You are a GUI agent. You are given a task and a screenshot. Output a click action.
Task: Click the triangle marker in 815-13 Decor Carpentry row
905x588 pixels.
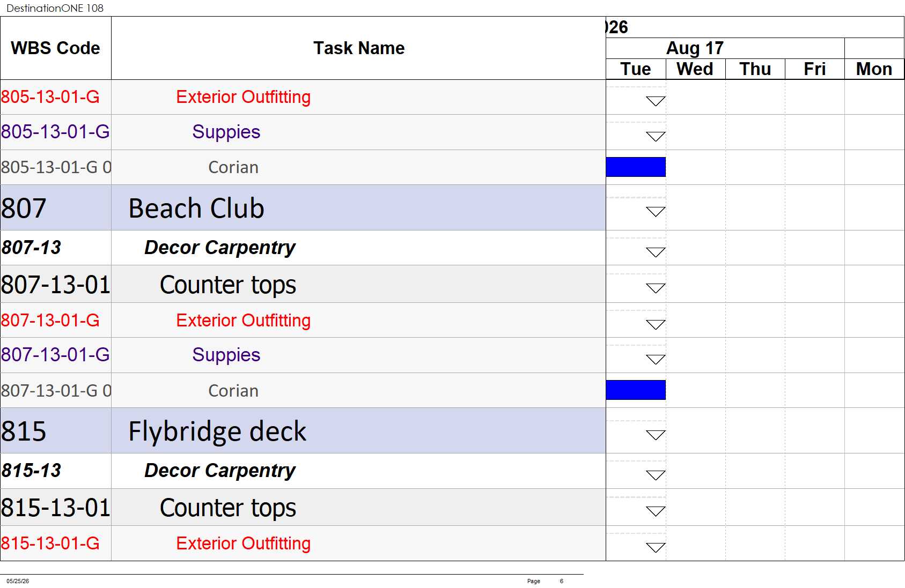tap(656, 475)
